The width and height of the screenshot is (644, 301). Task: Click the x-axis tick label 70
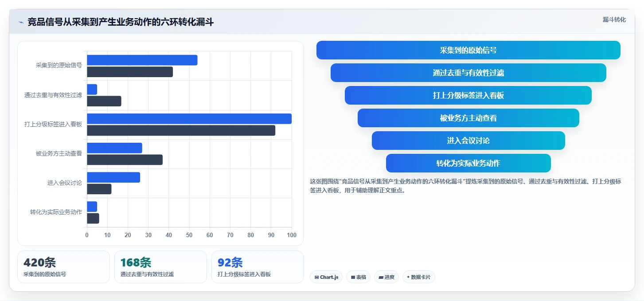tap(230, 235)
